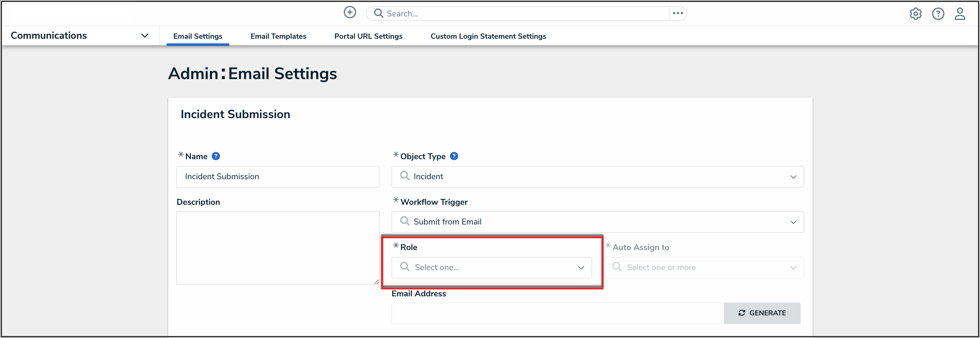Click into the Description text area
The image size is (980, 338).
(278, 248)
